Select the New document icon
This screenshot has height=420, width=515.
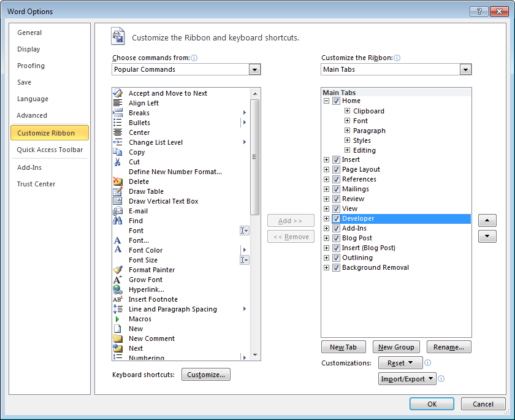[x=117, y=329]
